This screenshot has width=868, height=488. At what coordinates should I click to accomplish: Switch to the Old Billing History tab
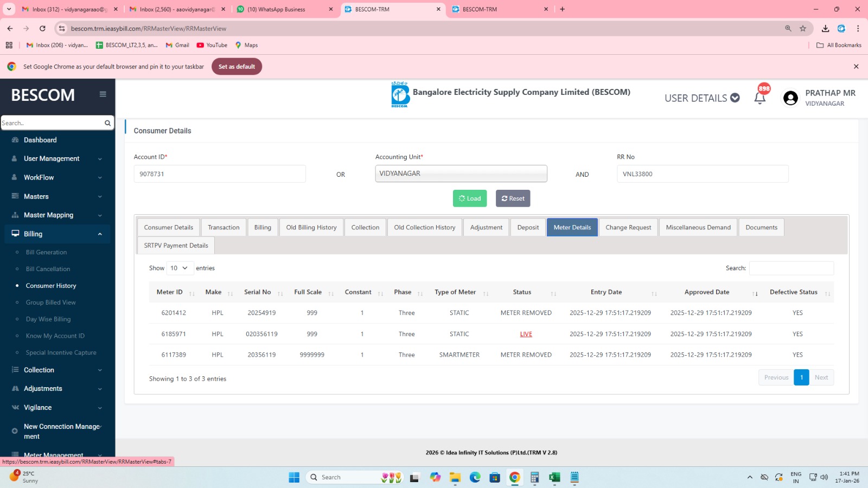click(311, 228)
